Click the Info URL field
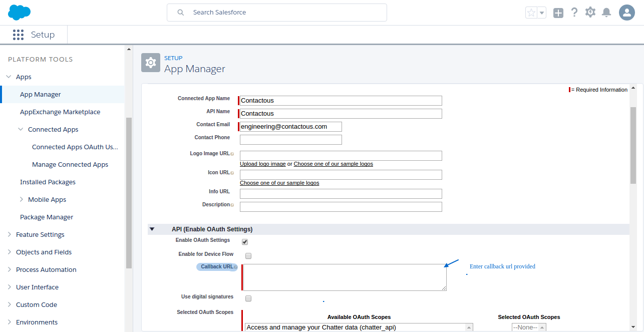This screenshot has width=644, height=332. 341,194
